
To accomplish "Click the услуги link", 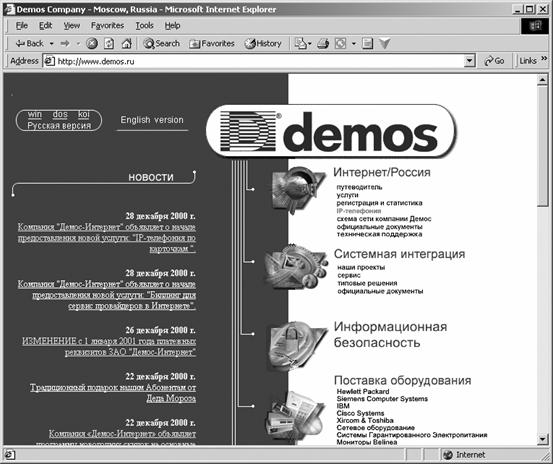I will point(347,195).
